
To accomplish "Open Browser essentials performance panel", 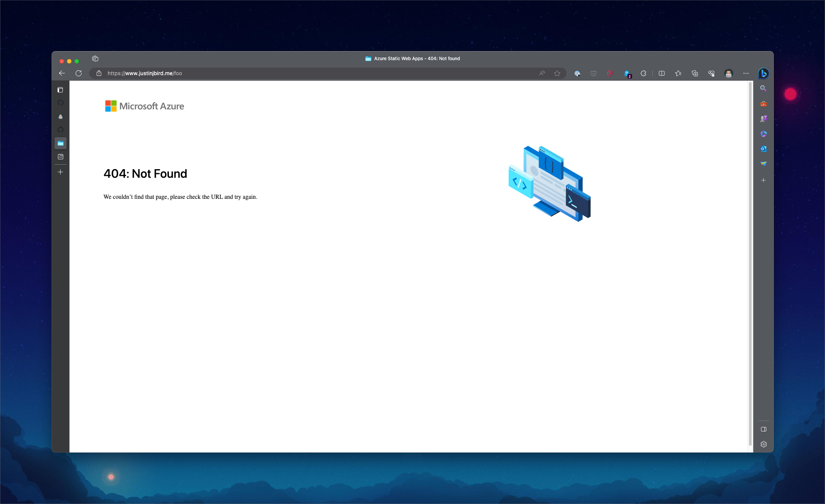I will tap(711, 73).
